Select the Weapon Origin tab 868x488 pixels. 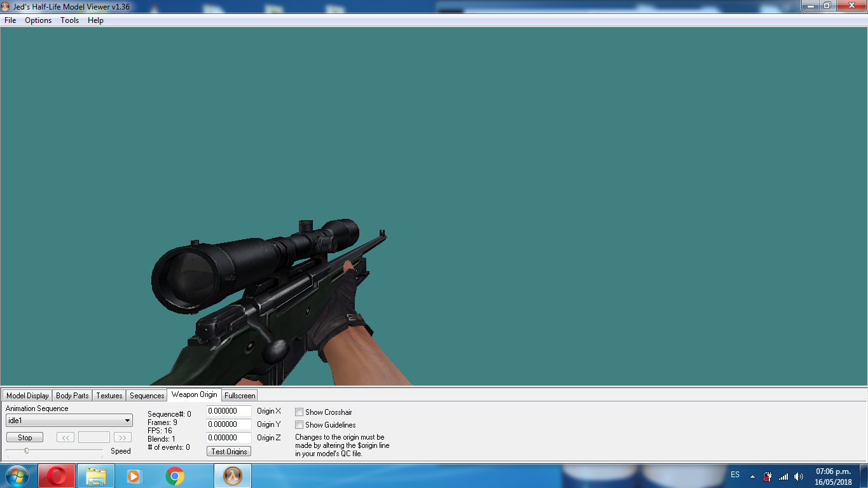click(194, 394)
